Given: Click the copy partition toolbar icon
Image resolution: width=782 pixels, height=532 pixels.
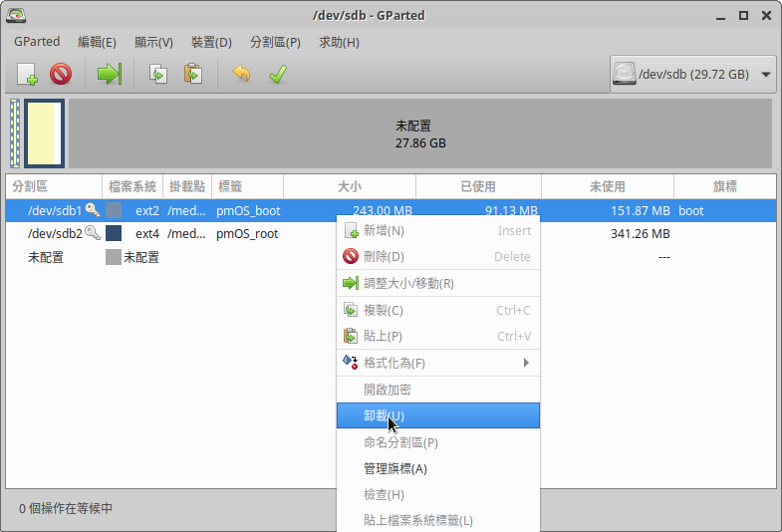Looking at the screenshot, I should (x=158, y=74).
